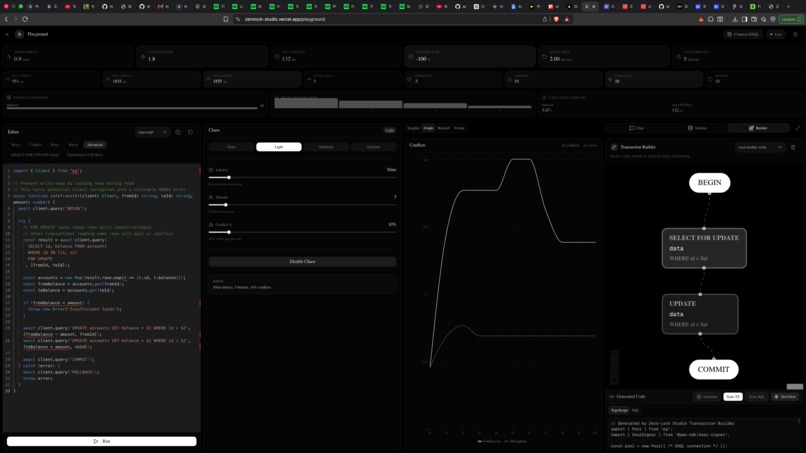The height and width of the screenshot is (453, 806).
Task: Switch generated code to Typescript
Action: [x=619, y=410]
